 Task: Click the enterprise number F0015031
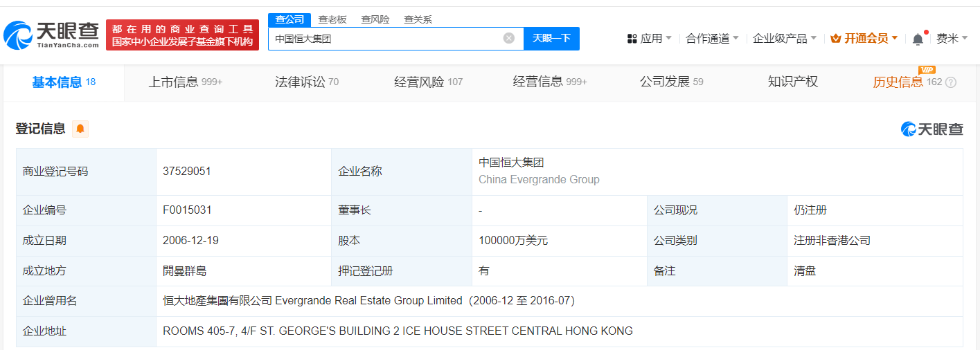click(x=187, y=210)
